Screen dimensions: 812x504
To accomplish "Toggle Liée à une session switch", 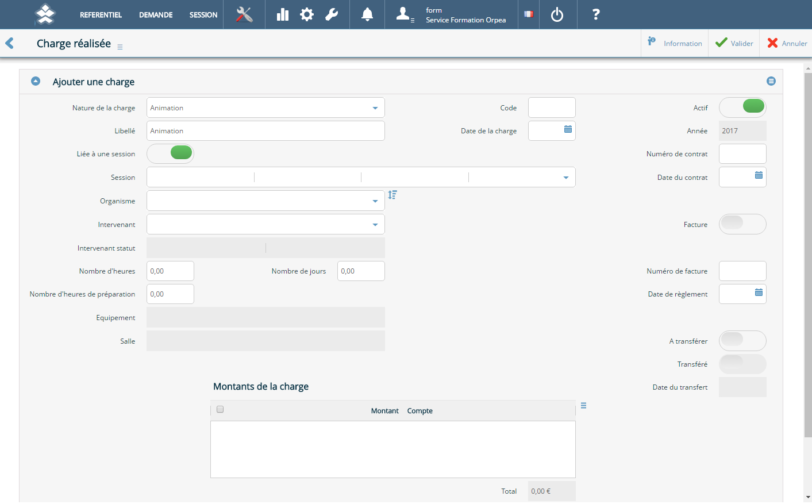I will coord(170,153).
